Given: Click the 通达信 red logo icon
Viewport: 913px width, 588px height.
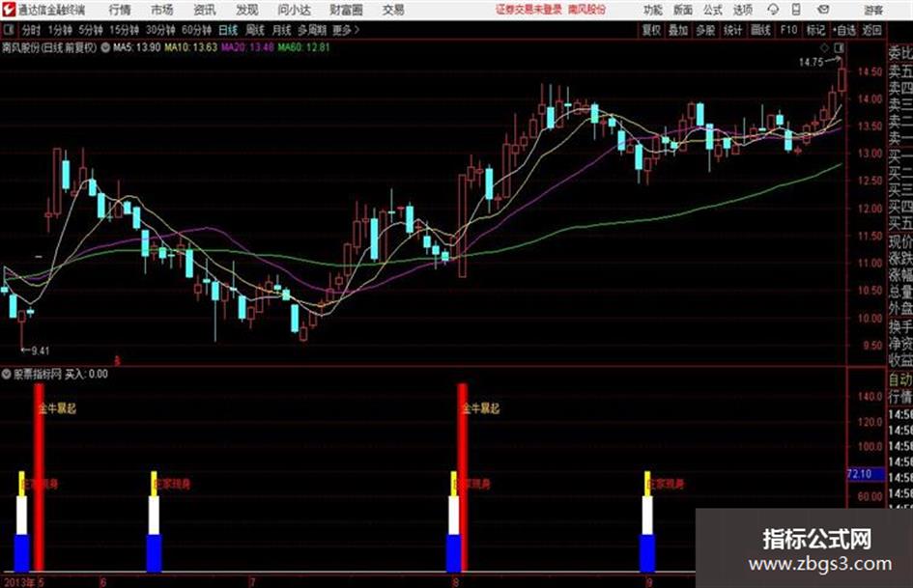Looking at the screenshot, I should 9,10.
